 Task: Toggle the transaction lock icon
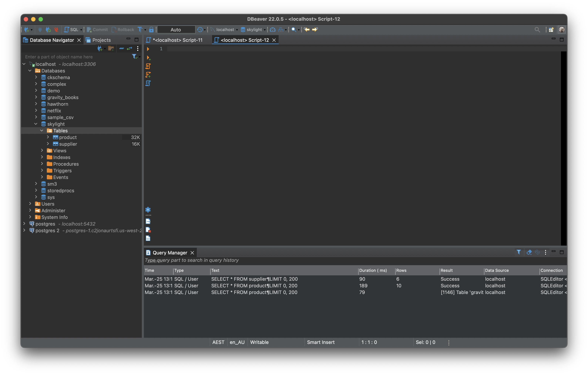151,30
